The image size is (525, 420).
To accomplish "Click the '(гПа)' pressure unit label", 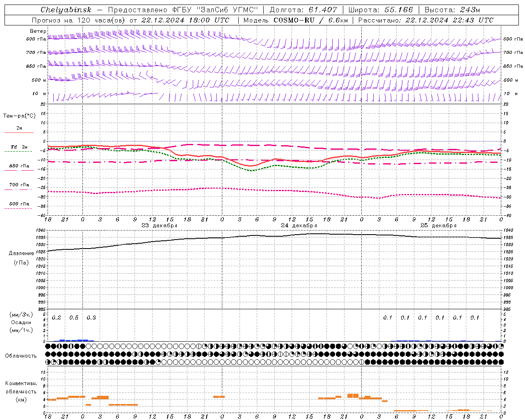I will (x=21, y=263).
